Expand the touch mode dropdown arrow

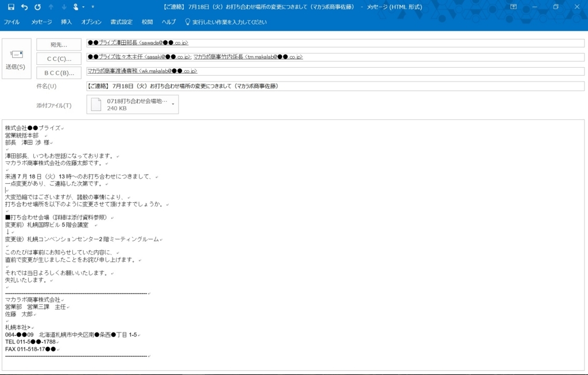click(x=82, y=7)
